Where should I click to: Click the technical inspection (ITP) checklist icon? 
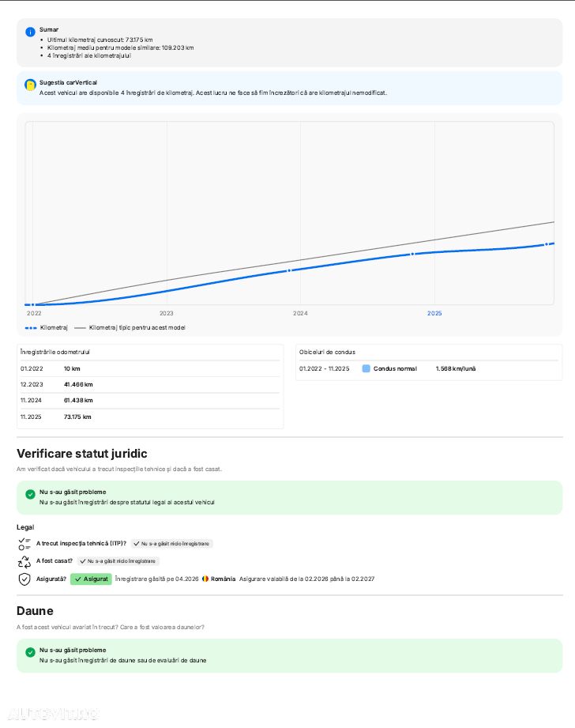point(24,543)
